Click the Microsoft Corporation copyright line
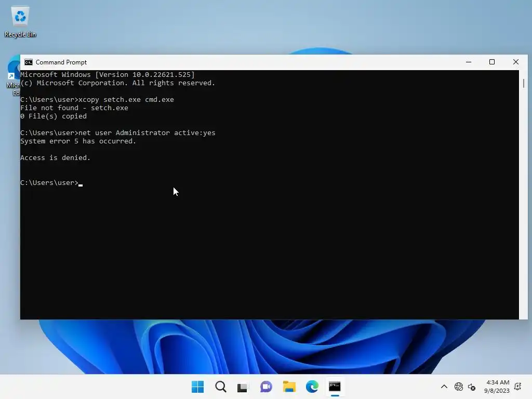 tap(118, 83)
